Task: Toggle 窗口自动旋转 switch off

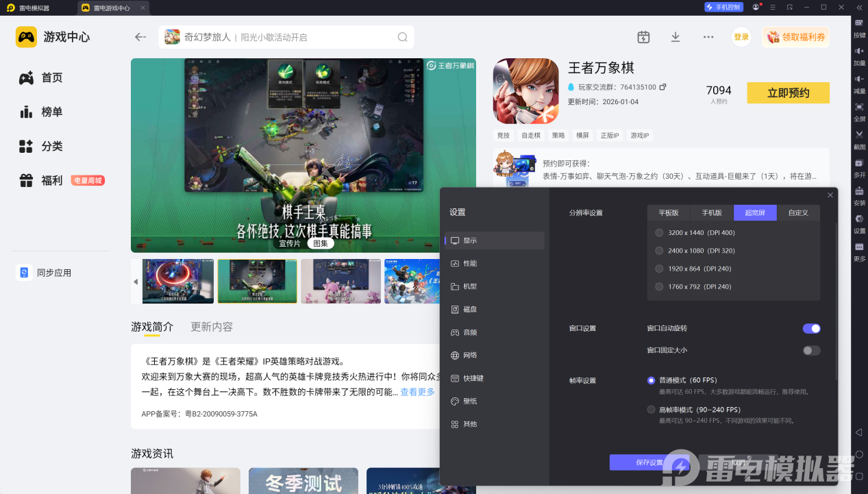Action: (811, 328)
